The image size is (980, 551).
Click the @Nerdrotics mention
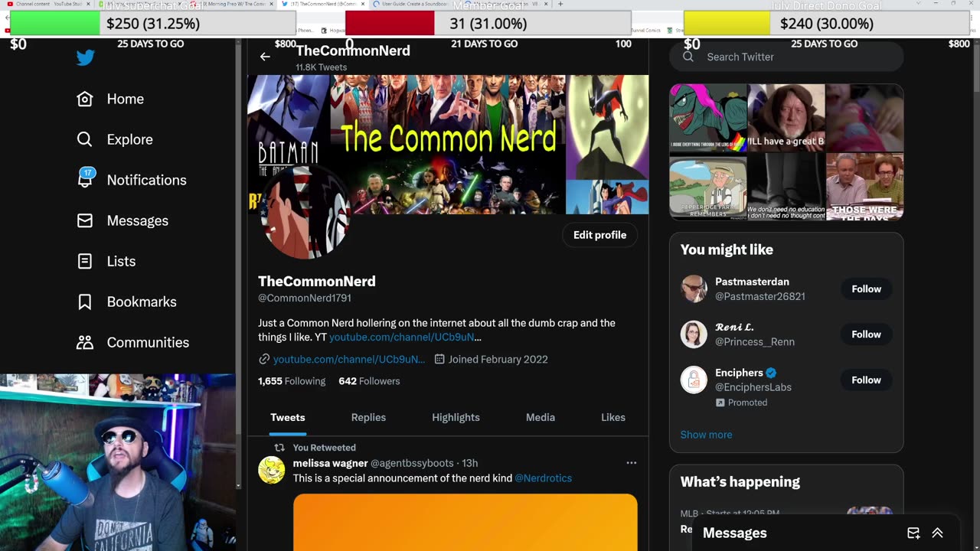point(543,478)
